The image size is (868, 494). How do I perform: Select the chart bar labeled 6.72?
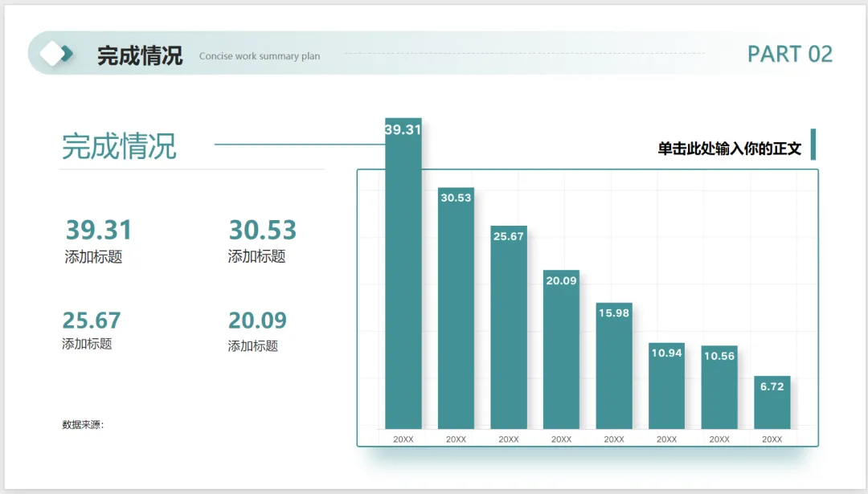(x=772, y=402)
